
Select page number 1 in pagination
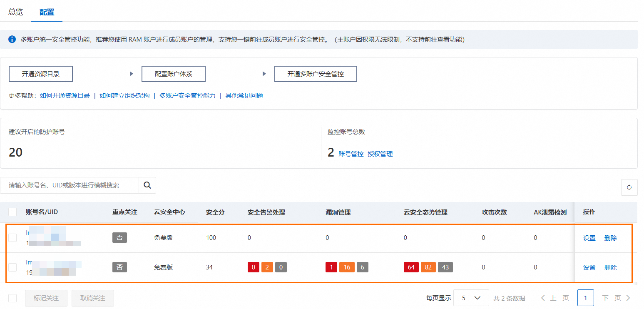(586, 298)
